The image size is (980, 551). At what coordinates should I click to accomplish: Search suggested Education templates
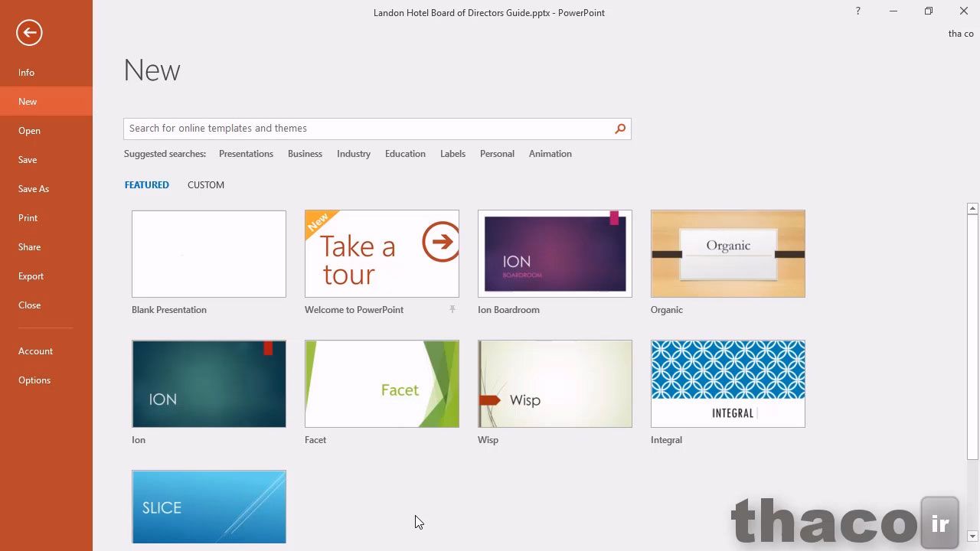tap(405, 154)
